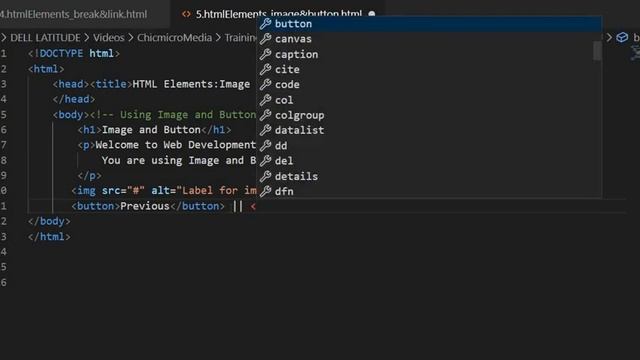Viewport: 640px width, 360px height.
Task: Click the wrench icon beside 'colgroup'
Action: pos(266,115)
